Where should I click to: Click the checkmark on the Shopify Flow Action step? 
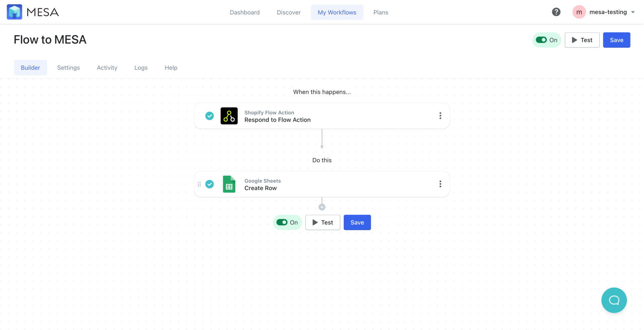(x=210, y=116)
